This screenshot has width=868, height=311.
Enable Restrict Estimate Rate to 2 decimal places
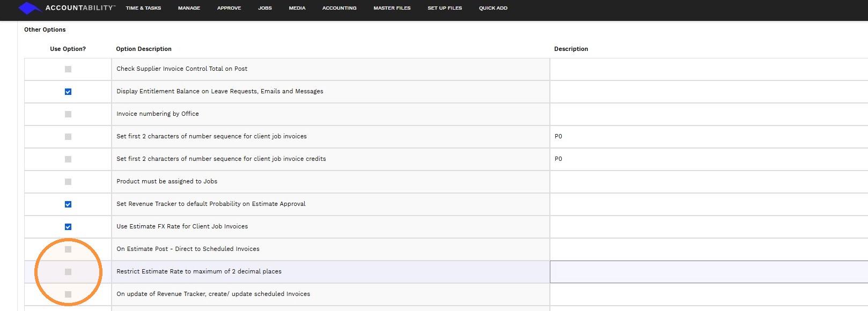pos(68,272)
